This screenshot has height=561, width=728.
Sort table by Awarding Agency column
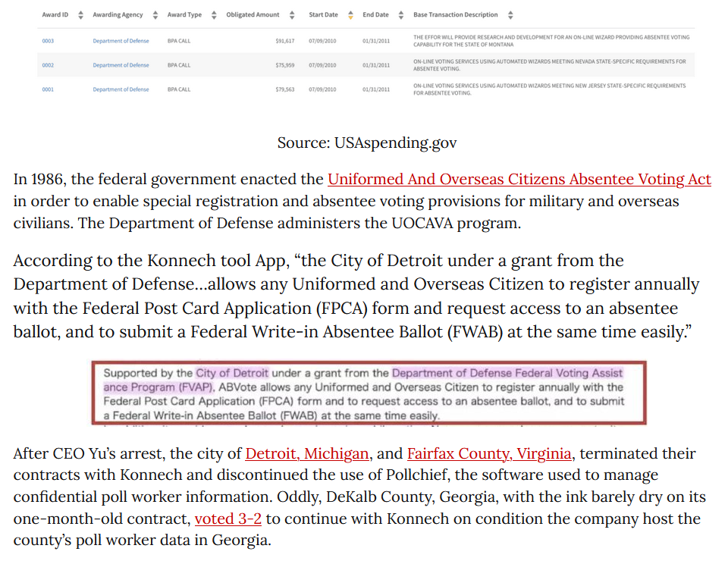coord(155,15)
